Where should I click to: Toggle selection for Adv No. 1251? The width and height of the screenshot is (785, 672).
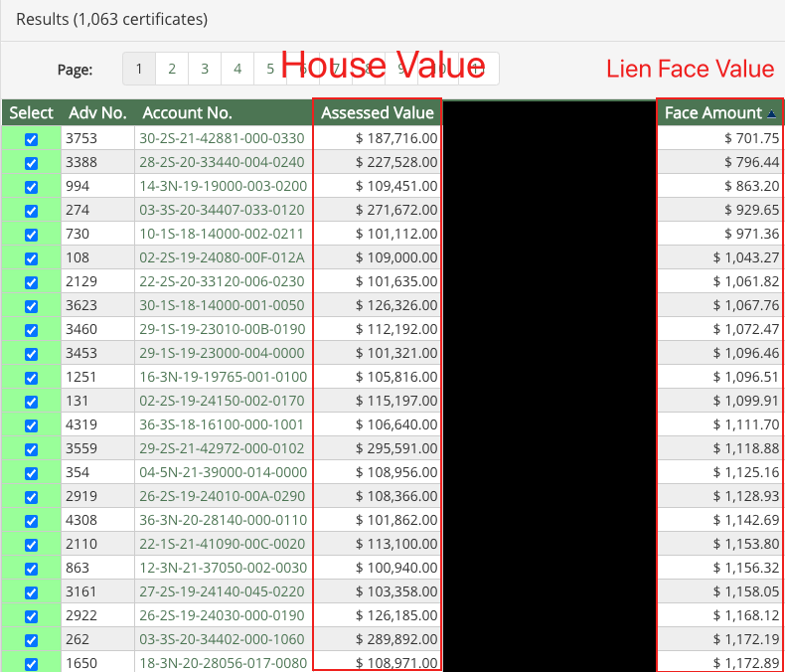[31, 378]
